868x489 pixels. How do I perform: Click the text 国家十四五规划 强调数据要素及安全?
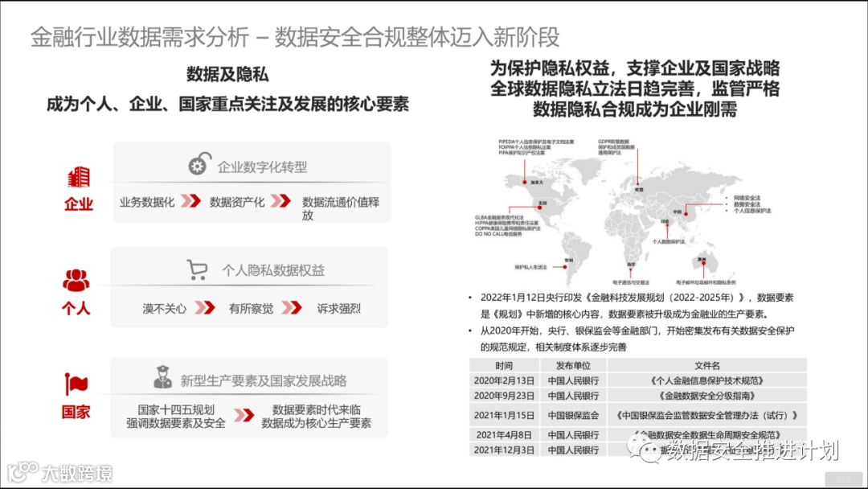tap(176, 417)
